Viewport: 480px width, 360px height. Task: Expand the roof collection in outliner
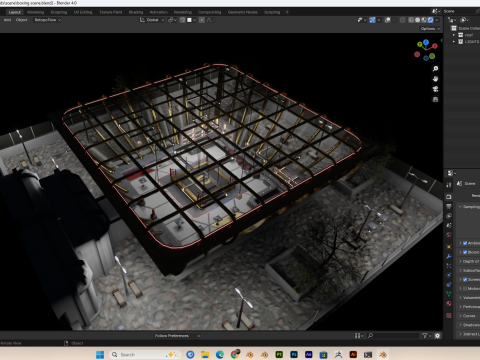(454, 35)
